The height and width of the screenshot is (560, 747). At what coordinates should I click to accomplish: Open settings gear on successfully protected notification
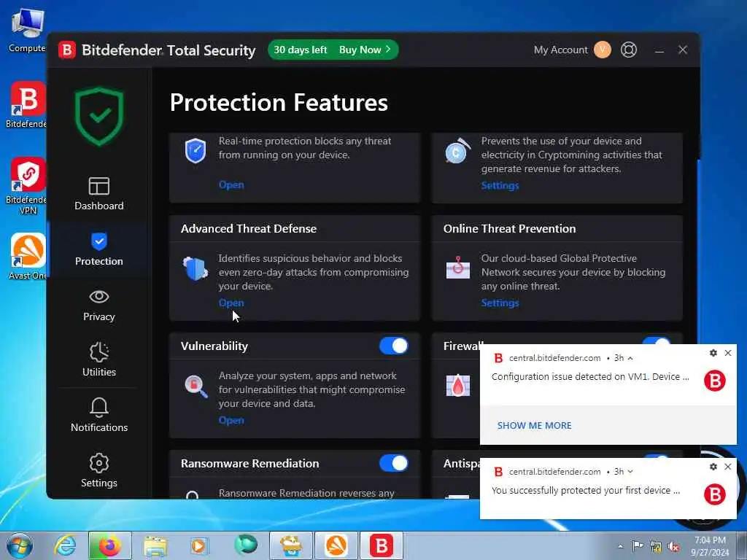point(713,467)
